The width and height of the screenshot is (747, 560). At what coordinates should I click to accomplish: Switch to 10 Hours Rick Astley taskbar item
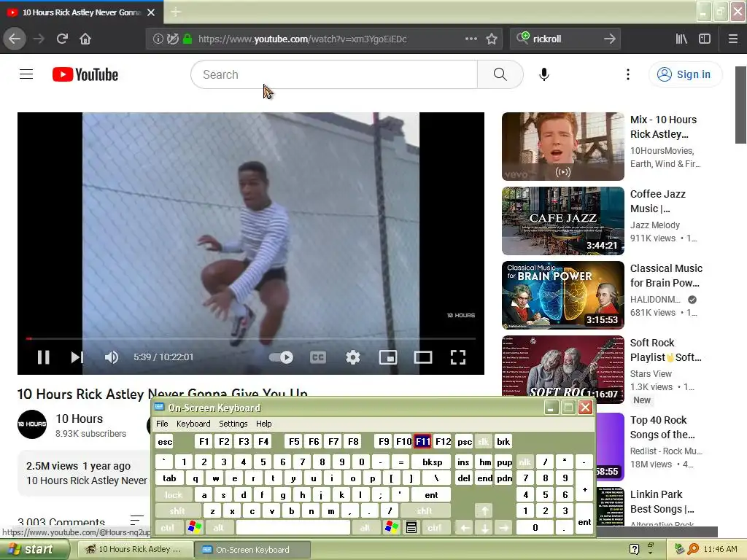click(134, 549)
